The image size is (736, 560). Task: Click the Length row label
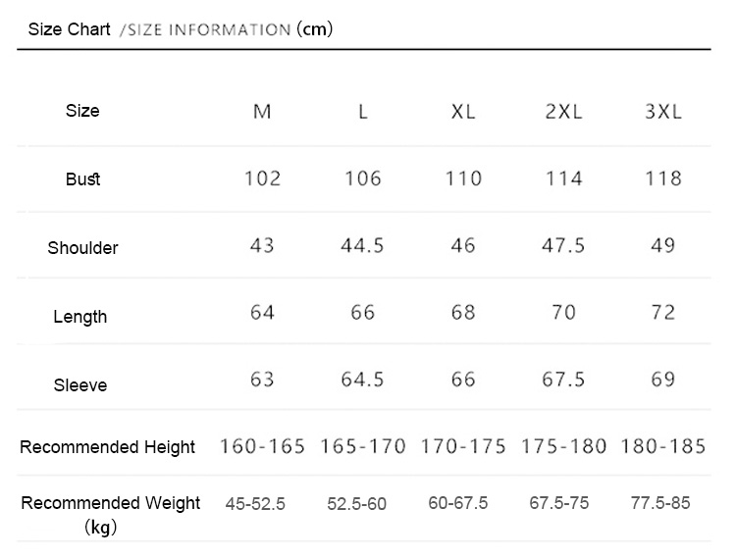click(x=80, y=317)
